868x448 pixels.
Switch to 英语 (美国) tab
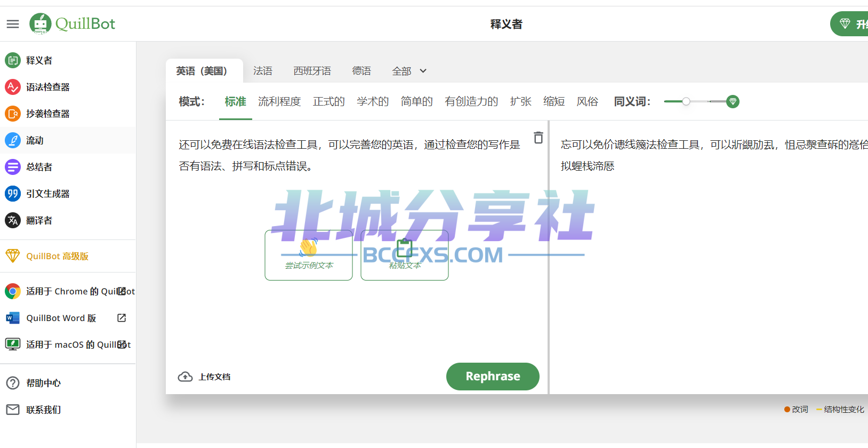[205, 71]
